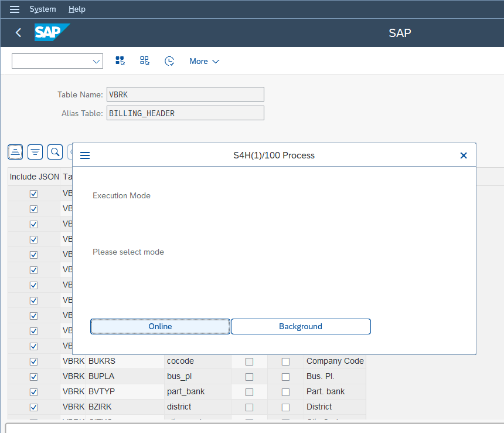The image size is (504, 433).
Task: Select the BUPLA field cell
Action: (125, 377)
